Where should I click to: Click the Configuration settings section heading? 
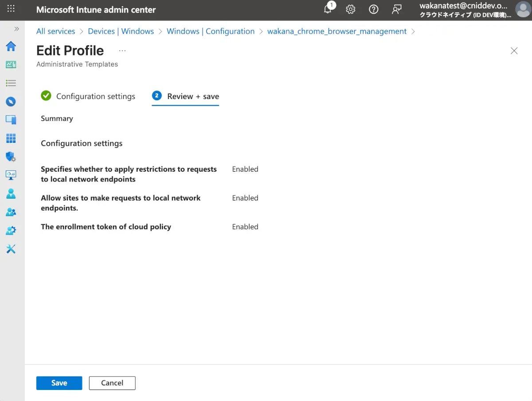coord(82,143)
